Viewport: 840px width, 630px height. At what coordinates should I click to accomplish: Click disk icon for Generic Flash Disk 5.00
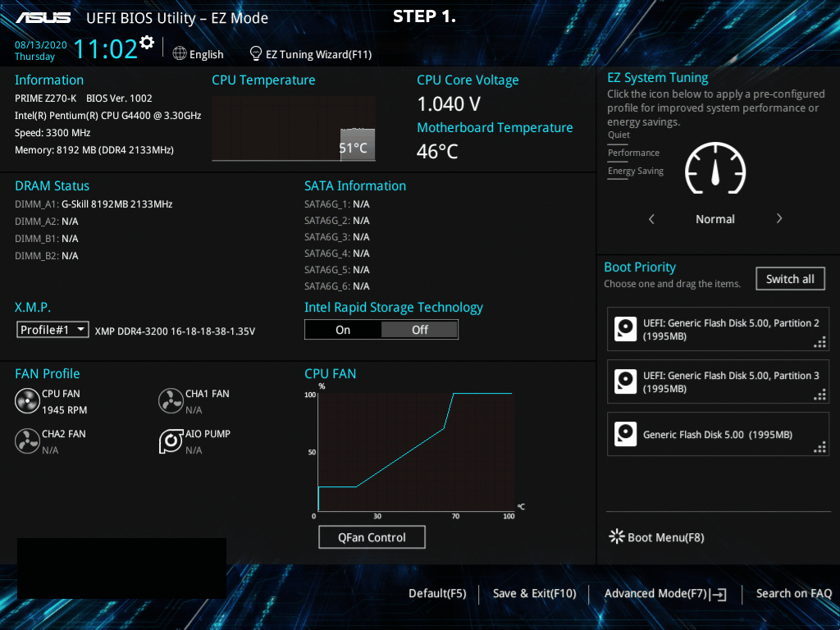pyautogui.click(x=625, y=434)
